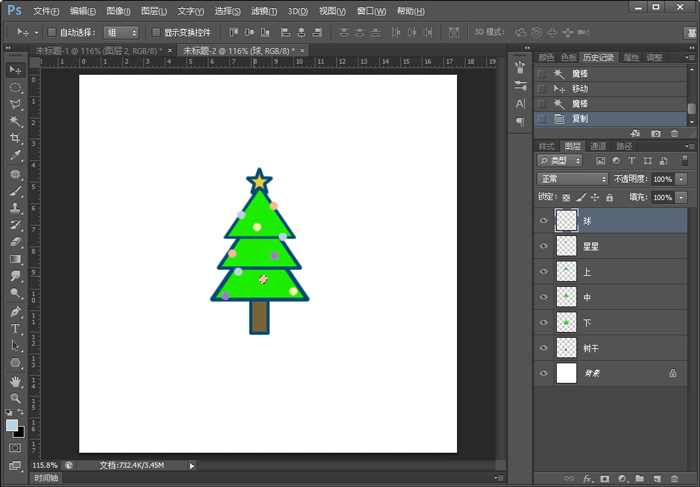Open the tool preset picker arrow
Viewport: 700px width, 487px height.
point(36,32)
